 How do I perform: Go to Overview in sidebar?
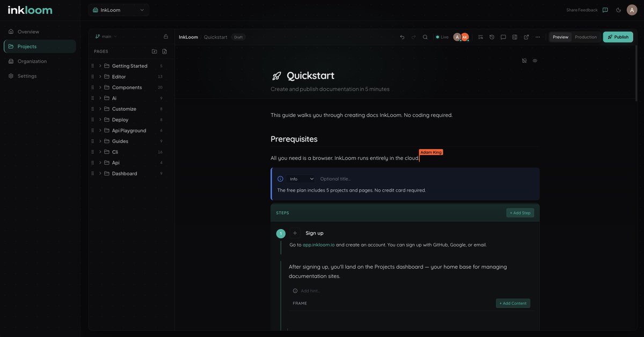pyautogui.click(x=40, y=32)
